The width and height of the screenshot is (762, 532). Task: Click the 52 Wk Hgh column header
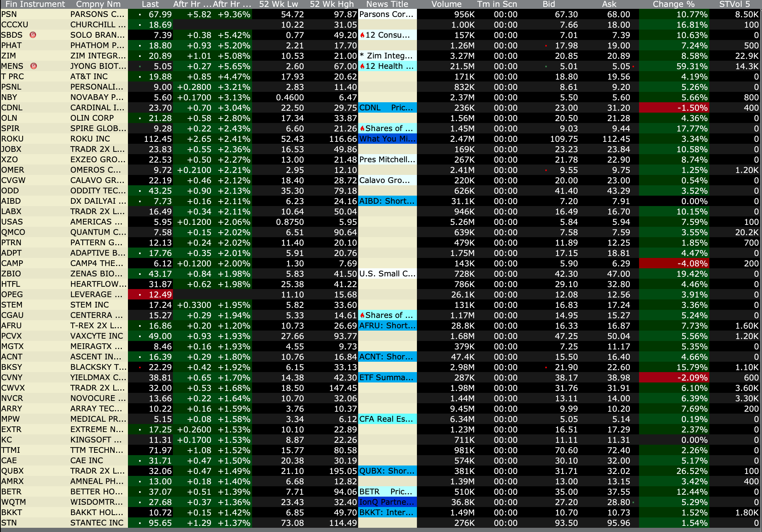331,4
